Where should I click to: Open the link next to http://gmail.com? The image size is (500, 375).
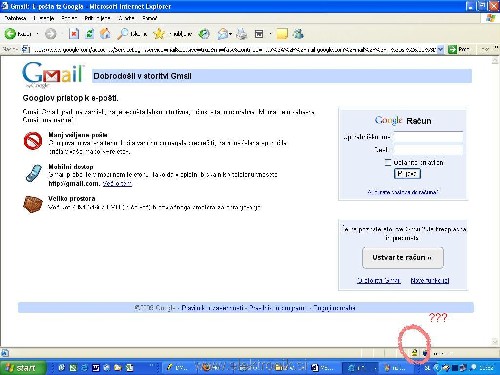[117, 183]
